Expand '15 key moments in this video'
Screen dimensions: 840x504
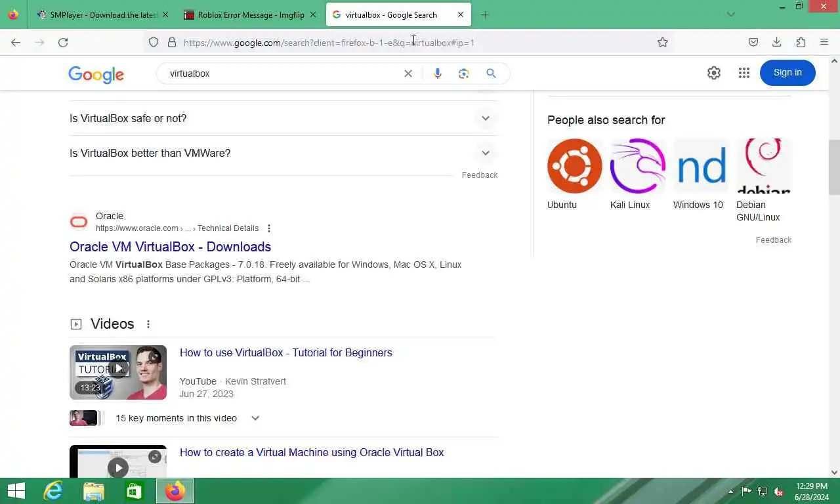[x=255, y=418]
